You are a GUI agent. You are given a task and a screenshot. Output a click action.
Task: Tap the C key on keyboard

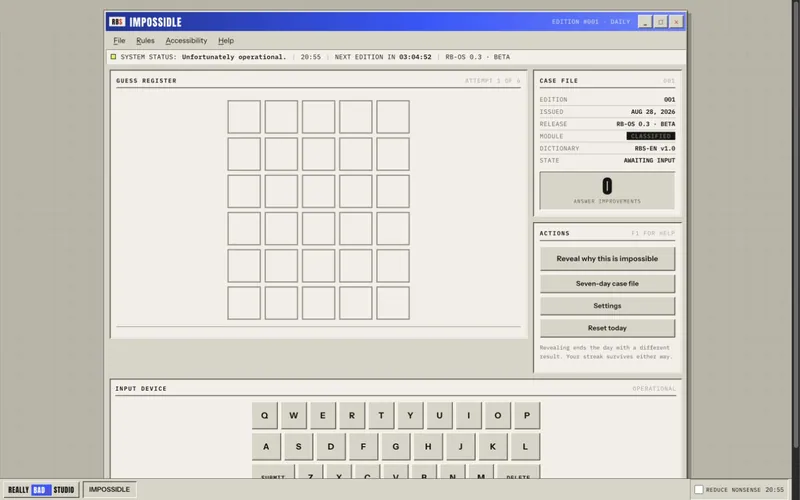click(367, 472)
